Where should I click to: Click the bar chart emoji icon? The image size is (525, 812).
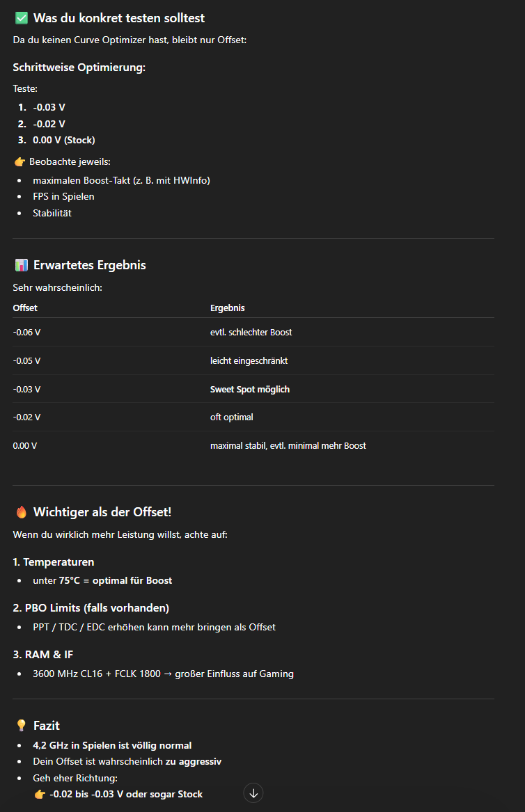tap(22, 265)
